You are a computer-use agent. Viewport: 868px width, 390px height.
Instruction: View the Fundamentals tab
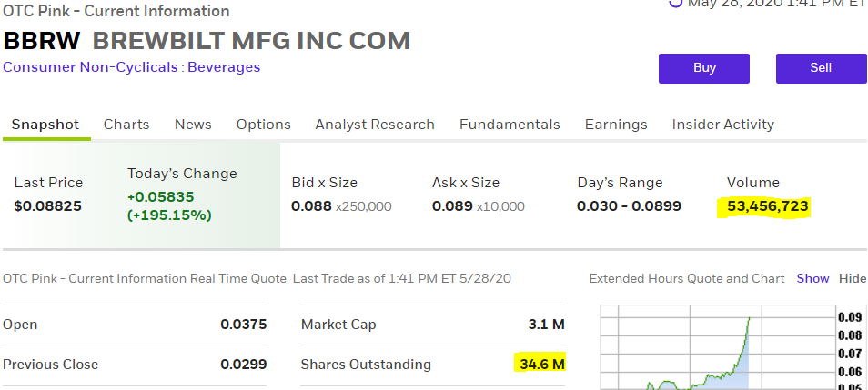coord(510,125)
